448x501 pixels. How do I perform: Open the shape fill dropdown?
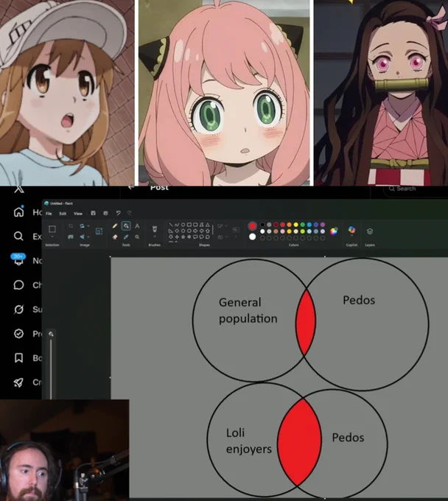click(x=226, y=237)
